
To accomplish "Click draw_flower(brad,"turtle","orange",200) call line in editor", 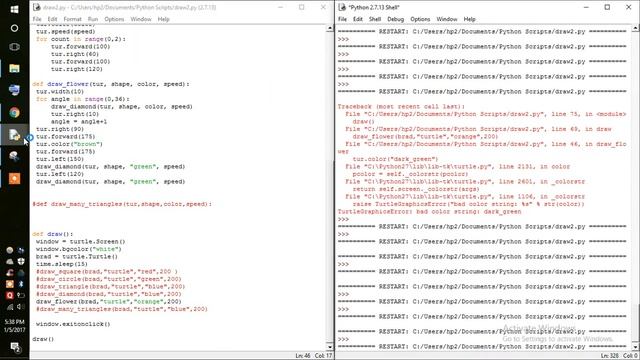I will click(109, 302).
